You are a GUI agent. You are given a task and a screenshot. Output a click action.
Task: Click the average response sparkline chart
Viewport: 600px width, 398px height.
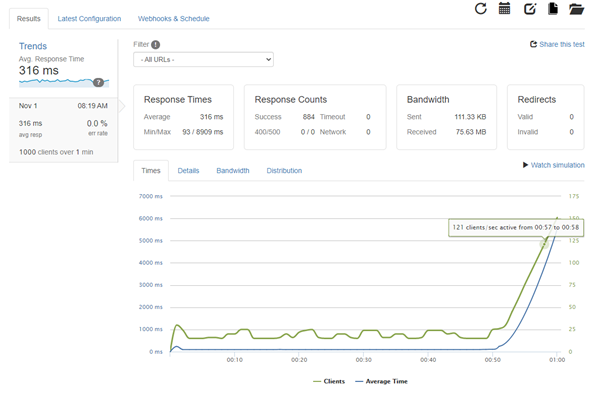(x=64, y=82)
